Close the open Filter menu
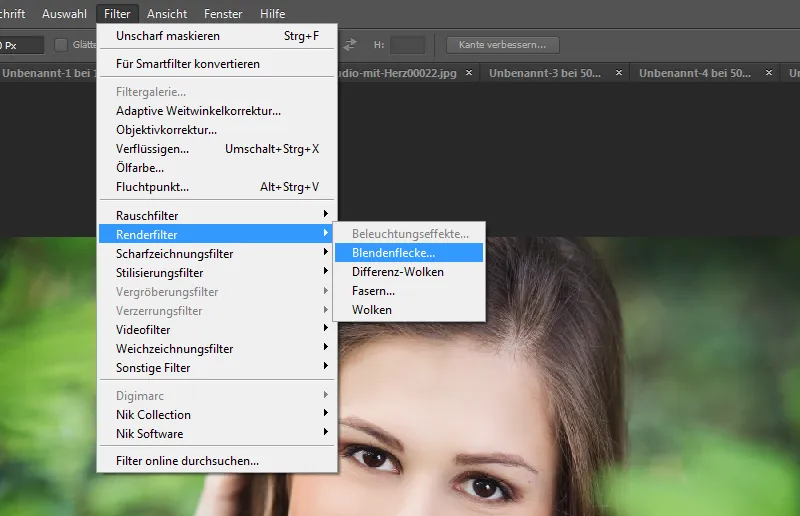The height and width of the screenshot is (516, 800). click(x=117, y=14)
